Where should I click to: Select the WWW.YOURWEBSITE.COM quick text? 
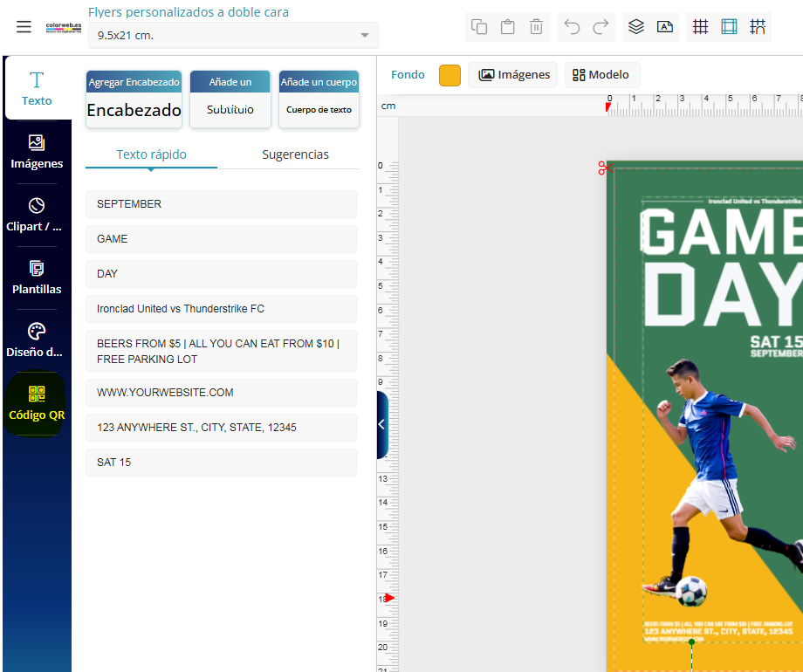[221, 393]
